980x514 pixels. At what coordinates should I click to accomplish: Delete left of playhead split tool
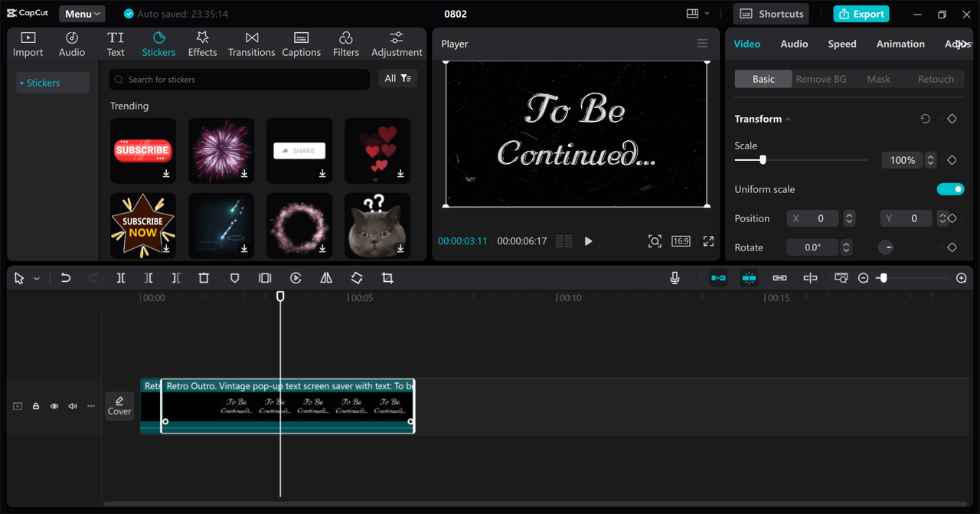point(149,278)
